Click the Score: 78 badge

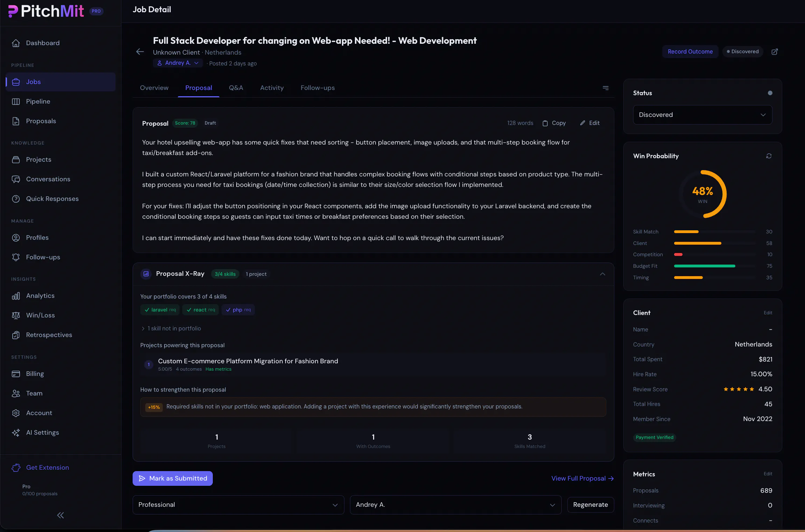pyautogui.click(x=185, y=123)
